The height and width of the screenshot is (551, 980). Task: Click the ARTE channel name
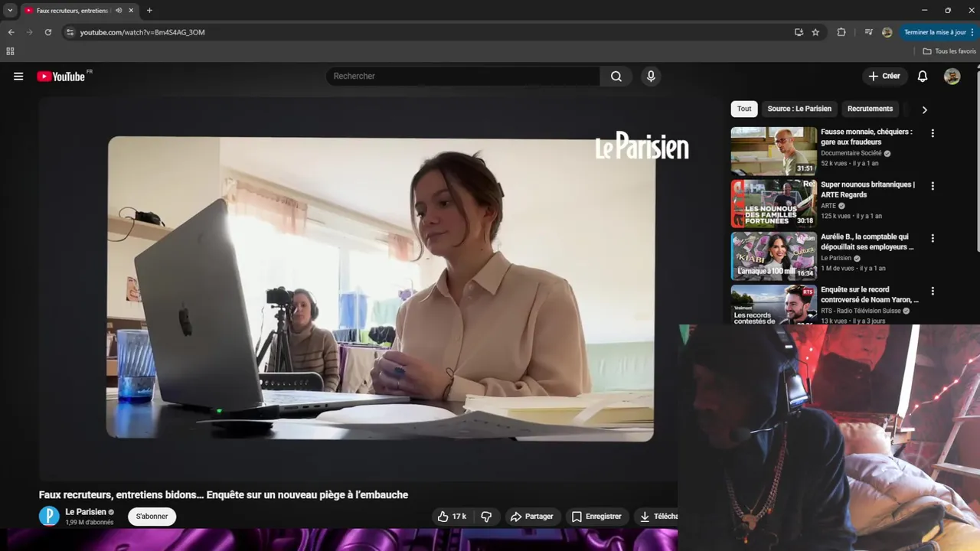(828, 206)
